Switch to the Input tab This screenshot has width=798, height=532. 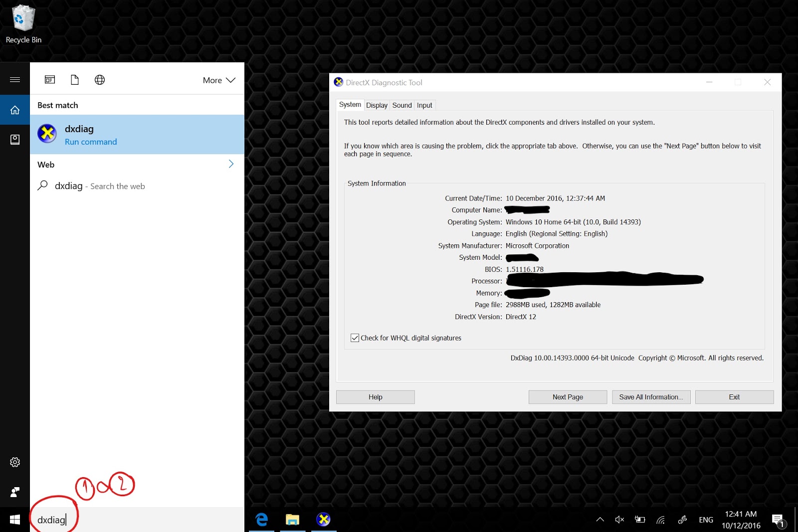(424, 105)
